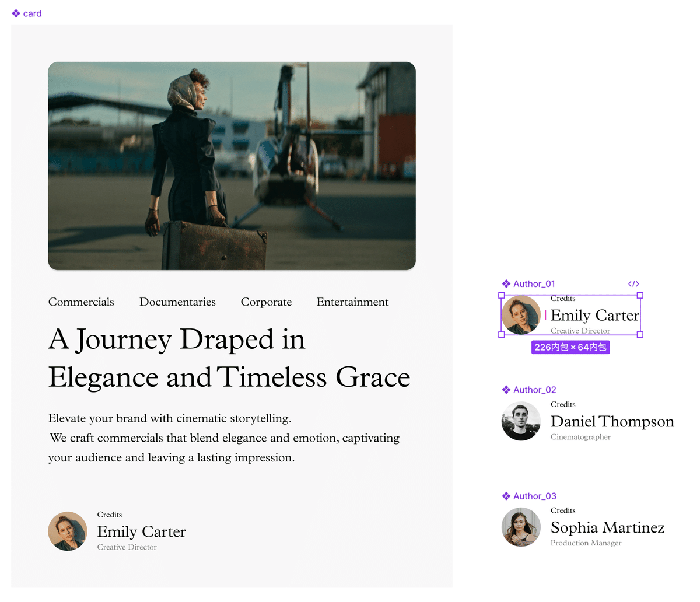Screen dimensions: 700x602
Task: Switch to the Documentaries tab
Action: (177, 302)
